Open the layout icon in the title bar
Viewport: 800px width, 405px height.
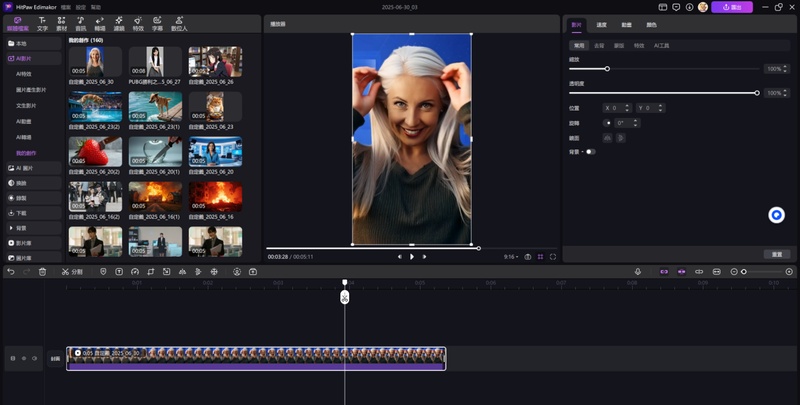pyautogui.click(x=663, y=7)
